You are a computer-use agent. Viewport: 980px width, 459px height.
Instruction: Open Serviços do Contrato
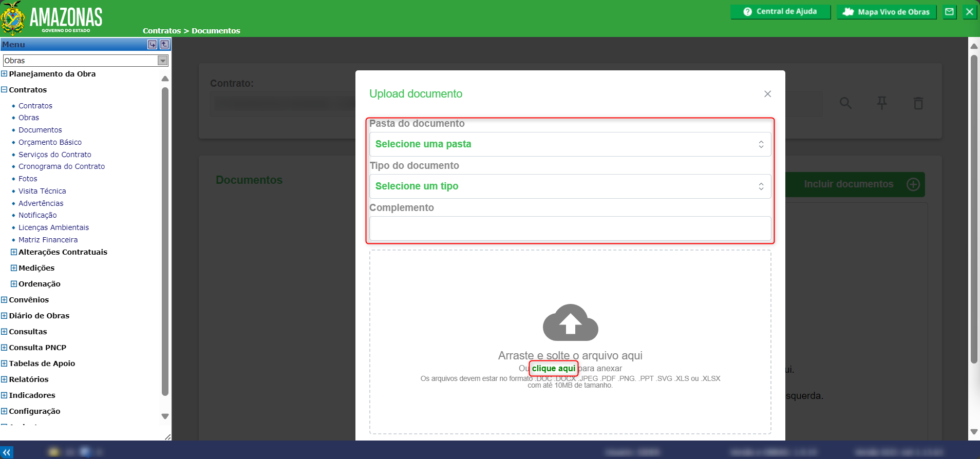click(55, 155)
